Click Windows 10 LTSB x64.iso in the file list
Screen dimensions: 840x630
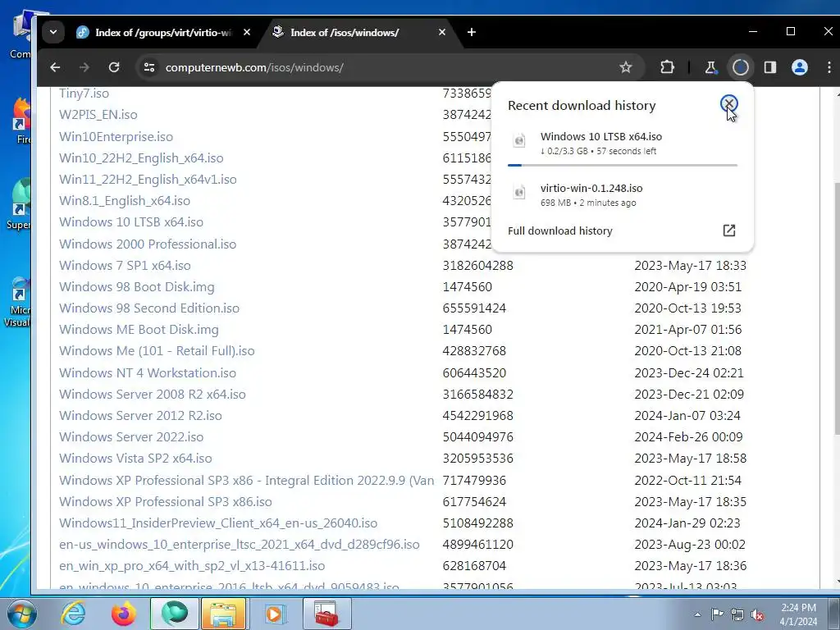[x=131, y=221]
